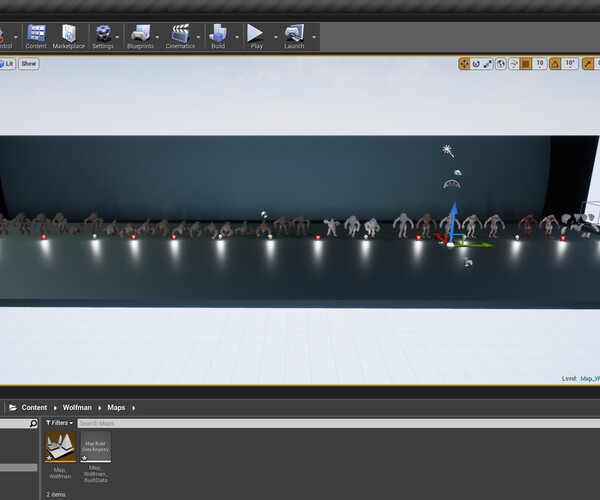The height and width of the screenshot is (500, 600).
Task: Open the Blueprints toolbar menu icon
Action: coord(140,37)
